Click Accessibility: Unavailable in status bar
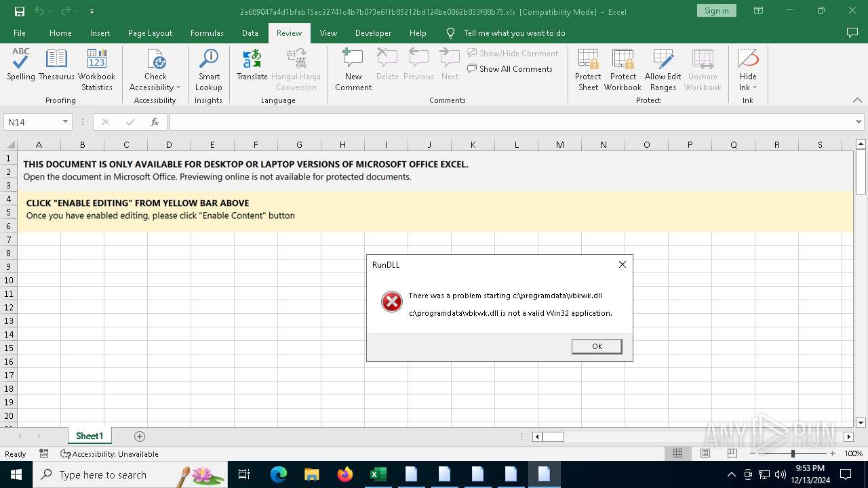The height and width of the screenshot is (488, 868). [110, 454]
